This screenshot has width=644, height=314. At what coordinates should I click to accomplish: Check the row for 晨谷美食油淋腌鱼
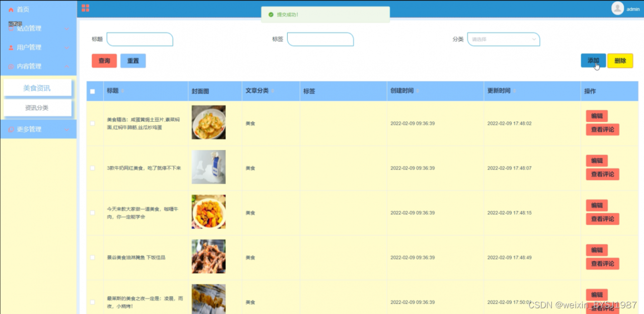point(92,257)
